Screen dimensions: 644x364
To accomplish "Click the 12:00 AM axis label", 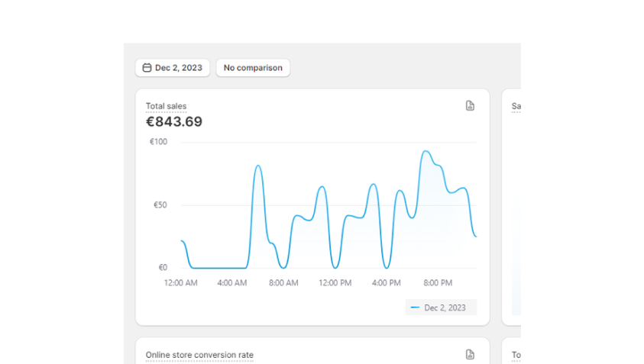I will tap(181, 283).
